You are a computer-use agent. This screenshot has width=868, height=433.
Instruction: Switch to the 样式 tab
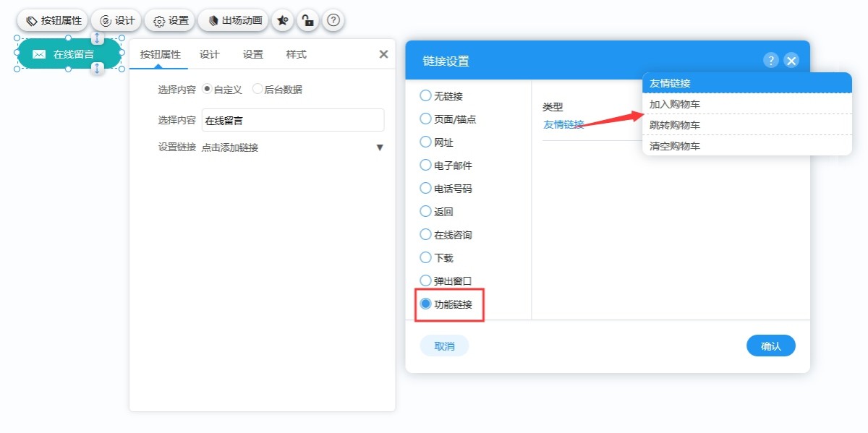[296, 54]
